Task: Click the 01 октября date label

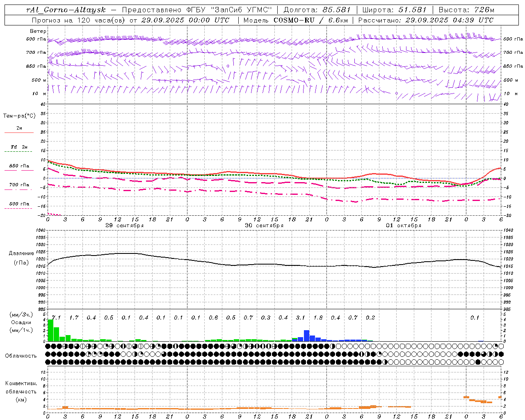Action: [x=404, y=226]
